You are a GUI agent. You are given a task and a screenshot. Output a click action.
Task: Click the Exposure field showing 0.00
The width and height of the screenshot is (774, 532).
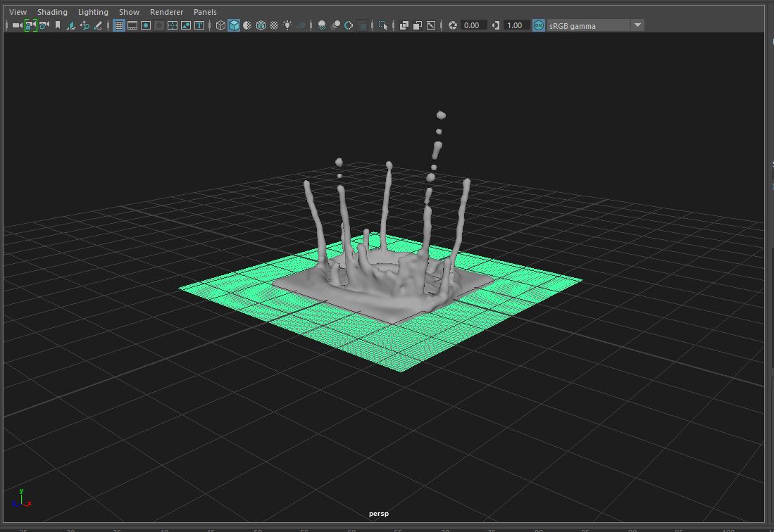click(473, 25)
